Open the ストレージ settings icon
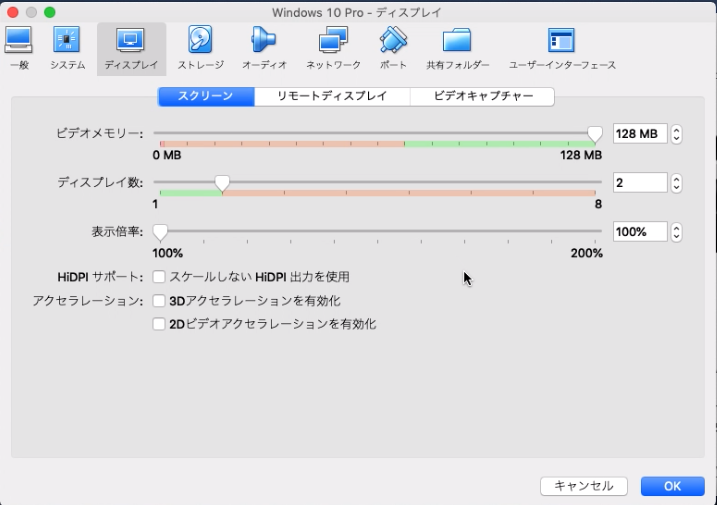This screenshot has height=505, width=717. point(201,48)
